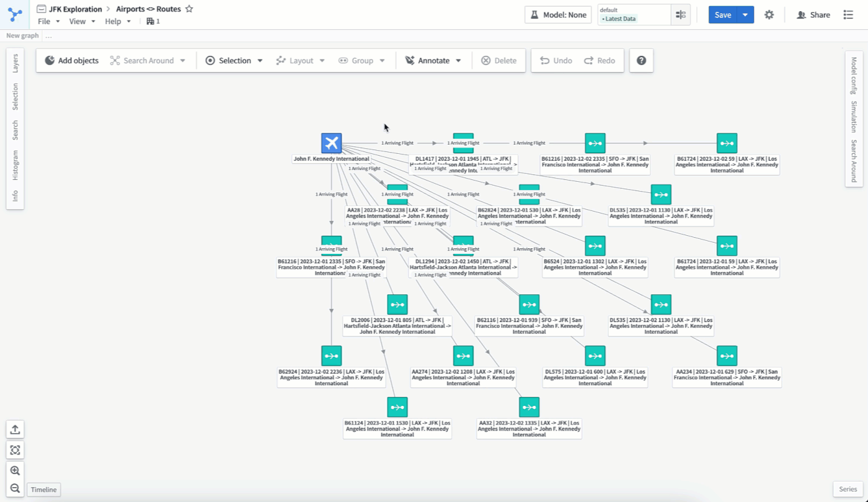Click the compare branches icon beside Latest Data
The height and width of the screenshot is (502, 868).
coord(681,15)
